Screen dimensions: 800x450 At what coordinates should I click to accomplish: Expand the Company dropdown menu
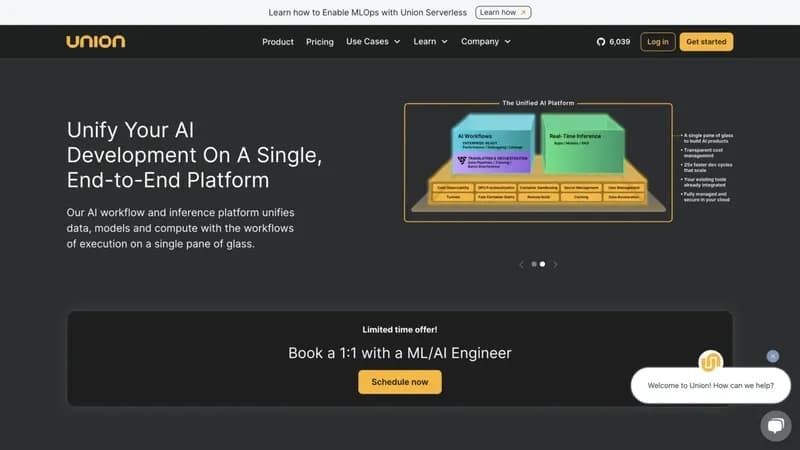point(486,42)
